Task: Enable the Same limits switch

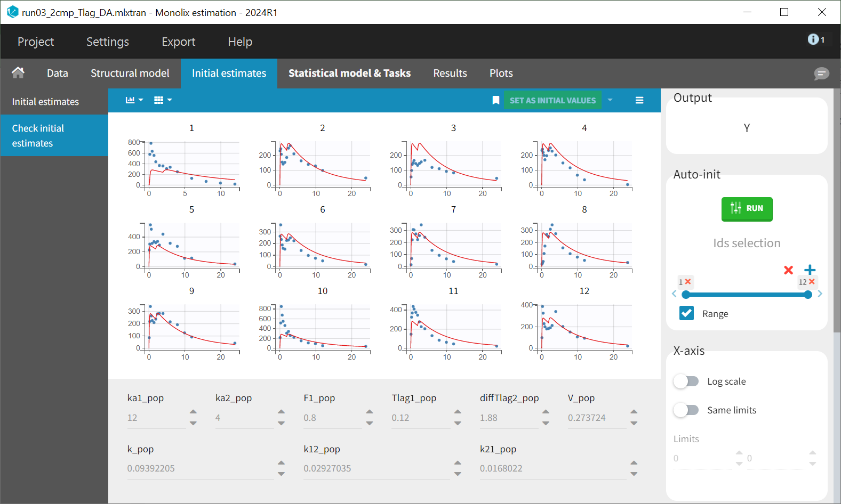Action: (686, 410)
